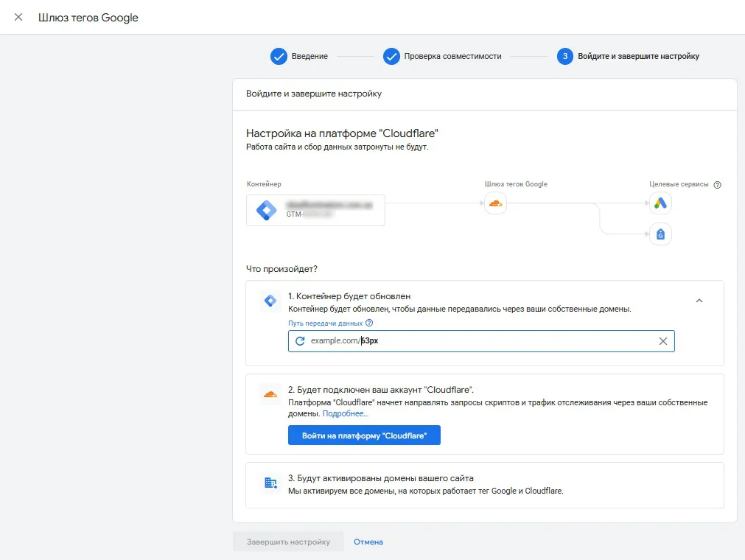Click the Путь передачи данных label
Viewport: 745px width, 560px height.
[325, 323]
